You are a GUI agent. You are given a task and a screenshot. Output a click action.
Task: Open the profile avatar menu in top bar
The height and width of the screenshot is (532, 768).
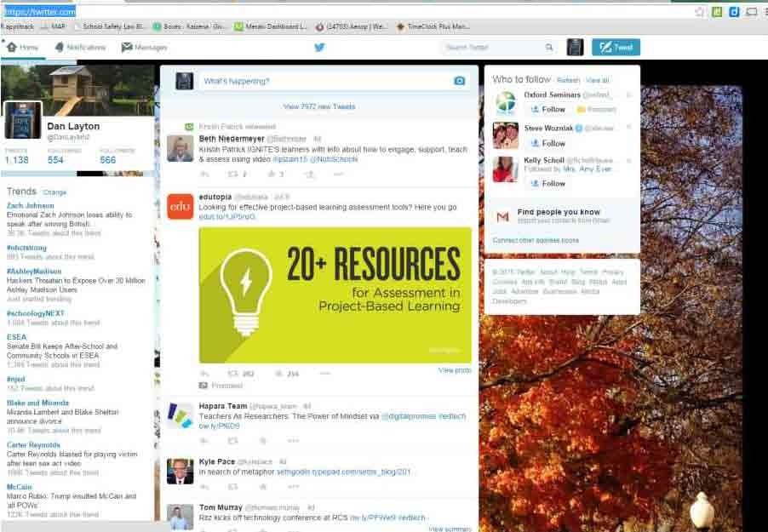575,48
